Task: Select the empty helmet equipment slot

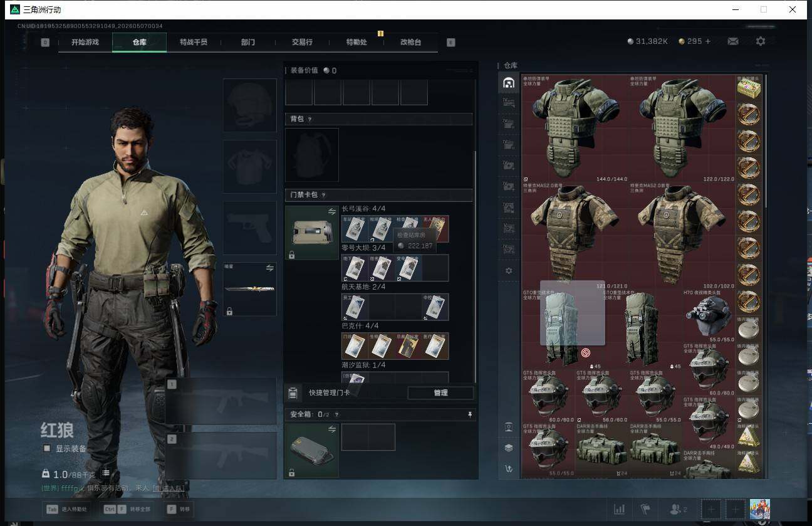Action: [x=250, y=105]
